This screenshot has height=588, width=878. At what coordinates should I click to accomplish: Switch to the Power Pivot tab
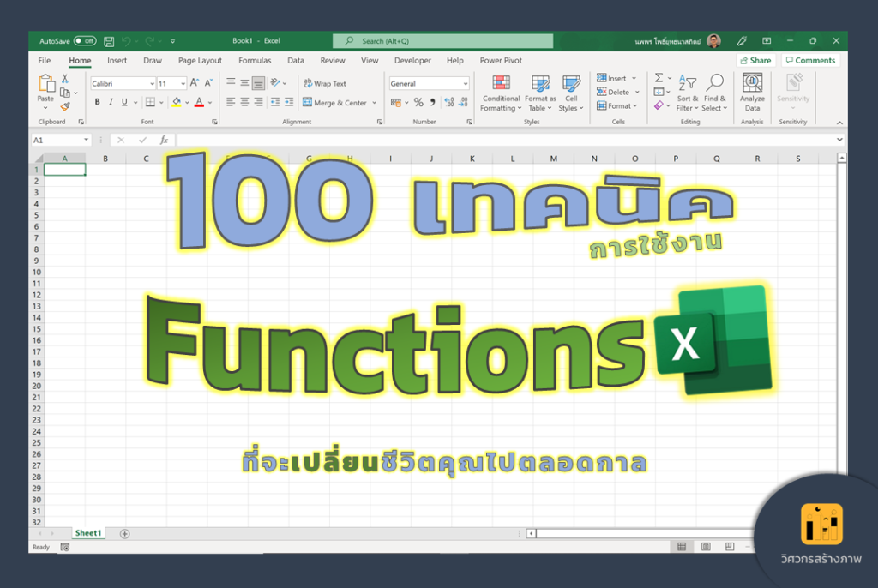pos(501,61)
